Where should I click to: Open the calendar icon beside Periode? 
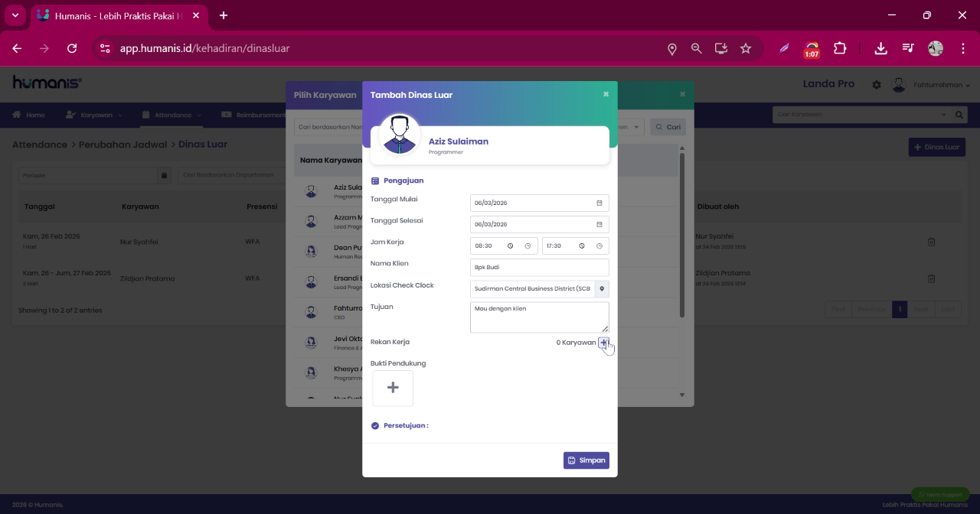pos(164,175)
